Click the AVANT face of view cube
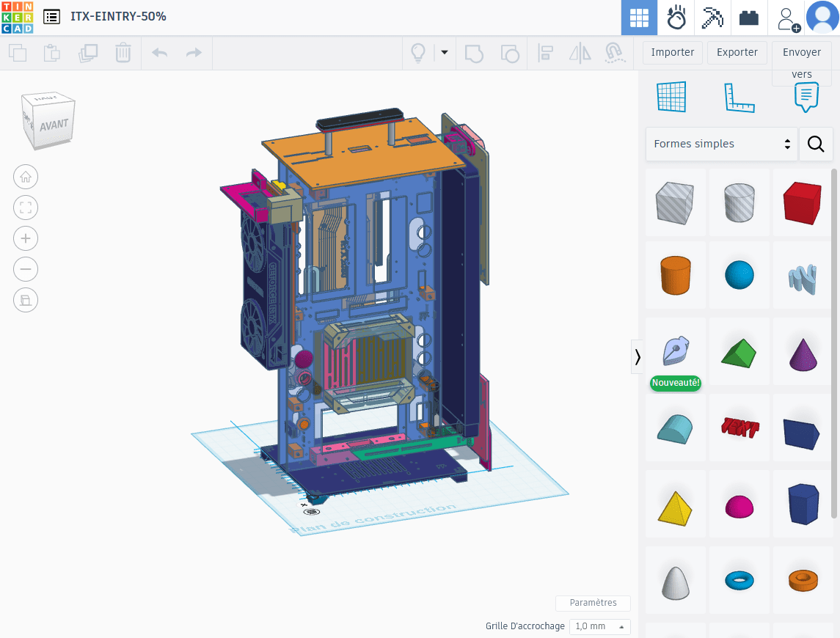 [54, 125]
